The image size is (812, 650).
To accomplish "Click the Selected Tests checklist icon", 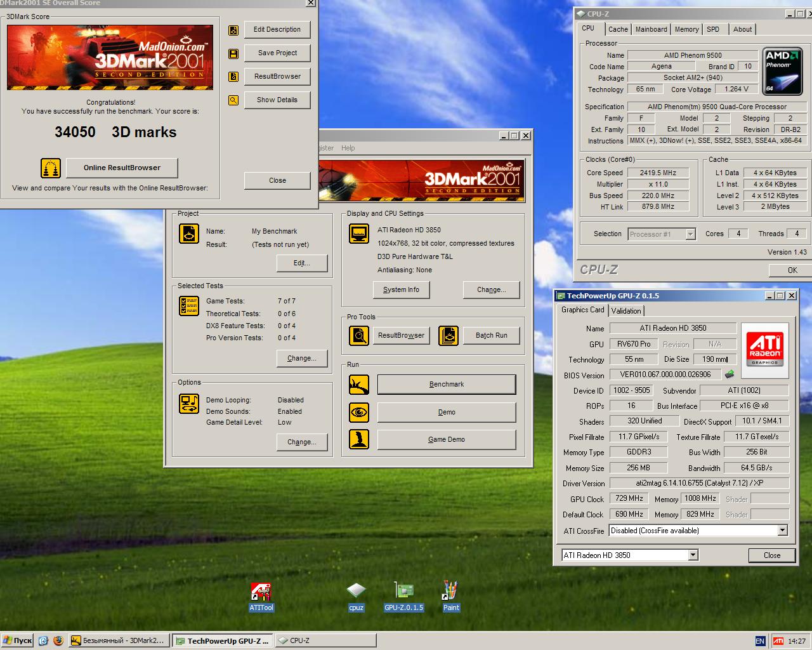I will click(189, 306).
